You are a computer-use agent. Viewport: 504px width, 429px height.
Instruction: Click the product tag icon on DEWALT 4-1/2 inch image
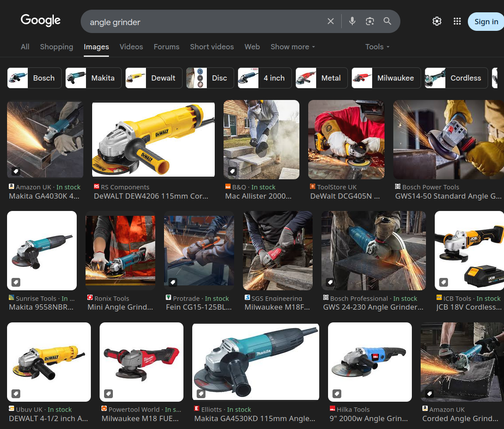click(16, 393)
